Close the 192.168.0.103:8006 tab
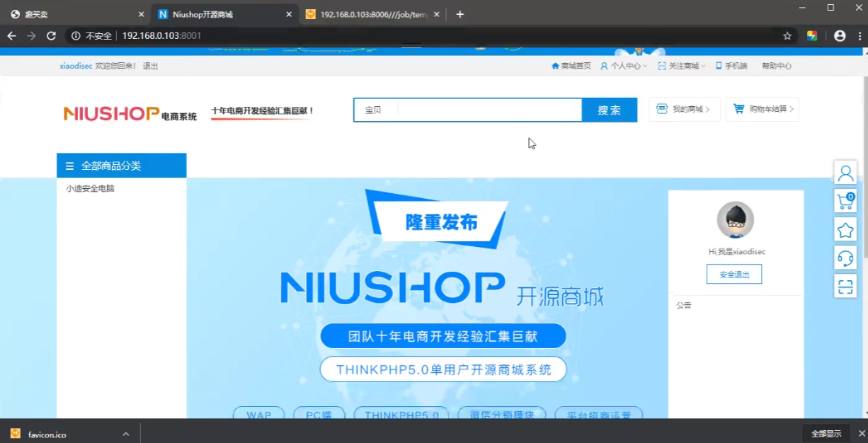Screen dimensions: 868x443 tap(436, 14)
